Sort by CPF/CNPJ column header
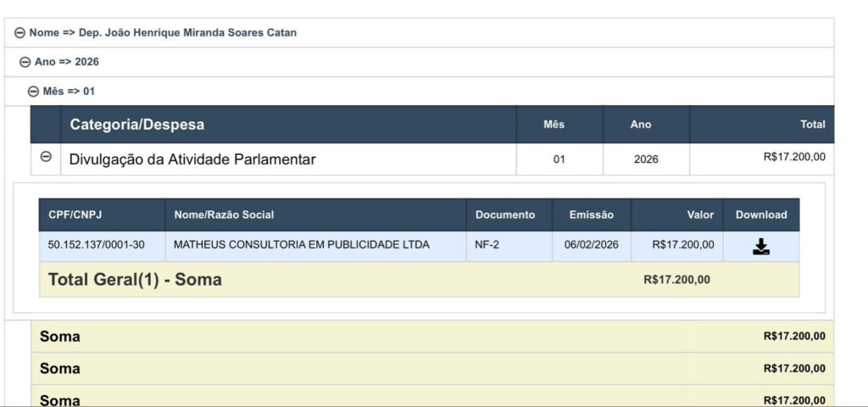868x407 pixels. pyautogui.click(x=75, y=215)
